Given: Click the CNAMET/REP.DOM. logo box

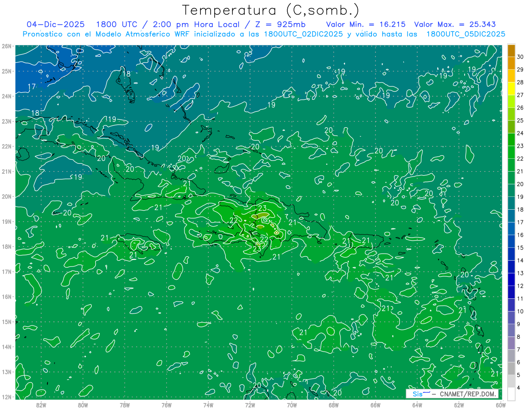Looking at the screenshot, I should pyautogui.click(x=452, y=394).
